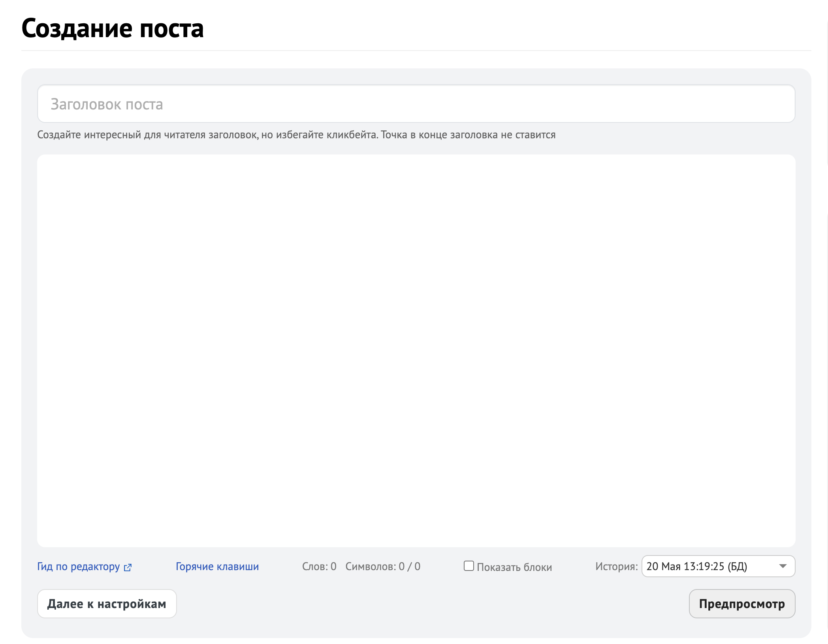
Task: Click the divider line below Создание поста
Action: [416, 51]
